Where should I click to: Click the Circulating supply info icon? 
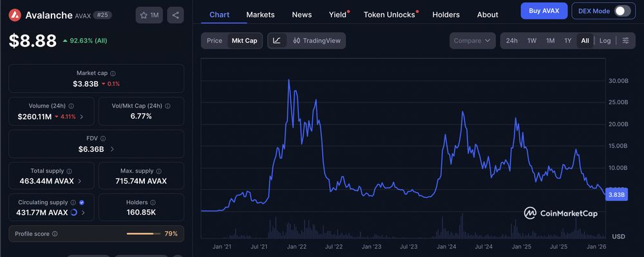click(x=73, y=202)
